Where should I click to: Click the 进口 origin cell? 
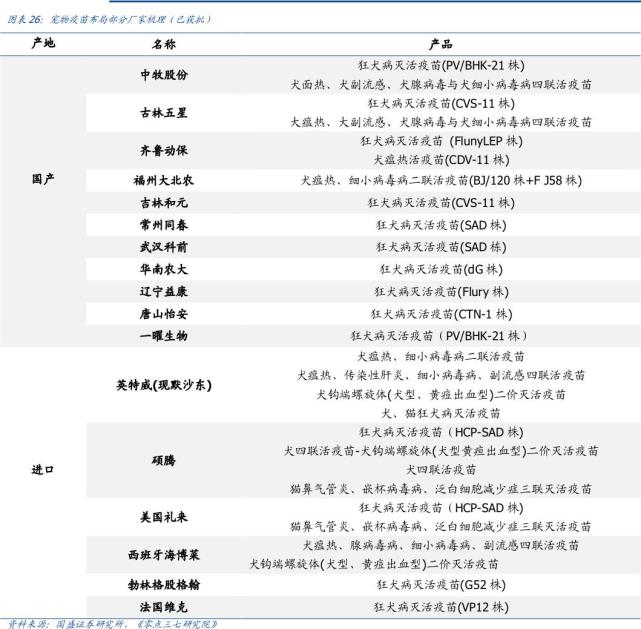pos(43,469)
